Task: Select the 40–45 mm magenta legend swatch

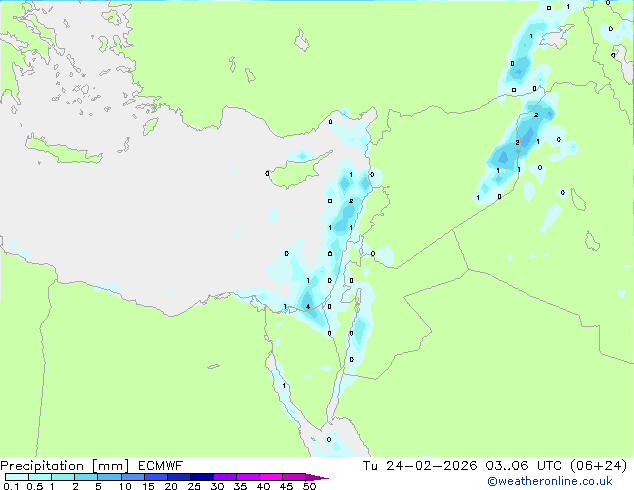Action: click(271, 477)
